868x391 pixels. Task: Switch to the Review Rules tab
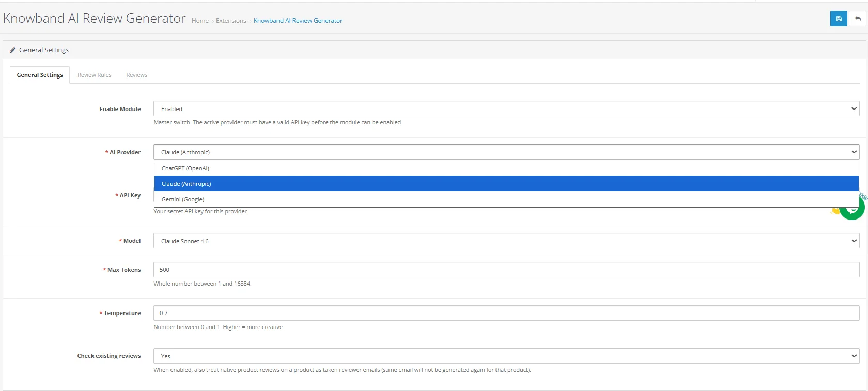tap(95, 75)
